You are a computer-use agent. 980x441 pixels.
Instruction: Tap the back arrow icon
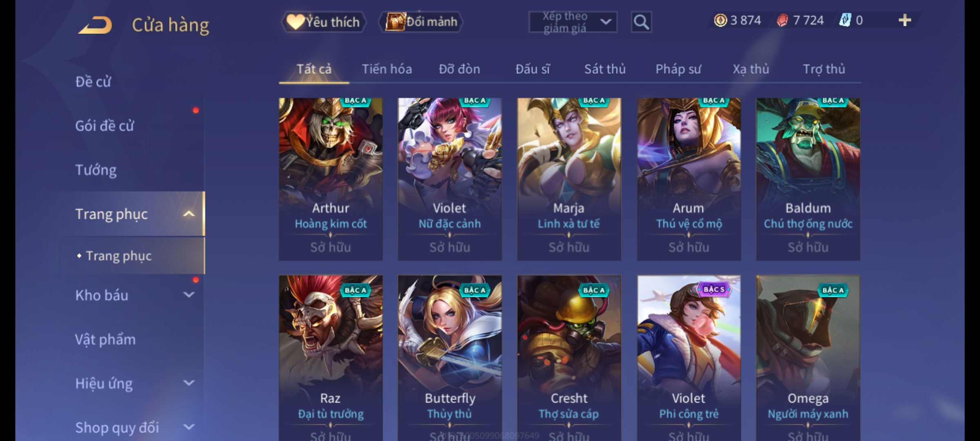96,25
